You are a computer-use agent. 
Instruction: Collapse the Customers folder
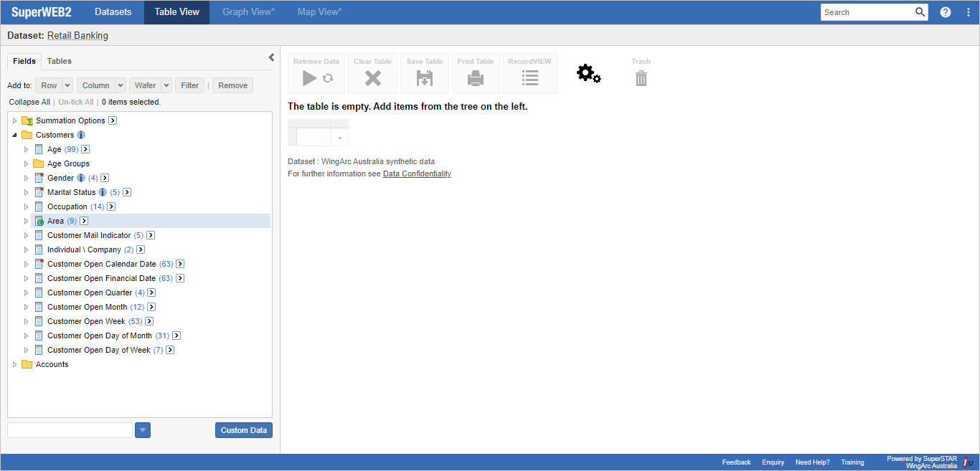(15, 135)
